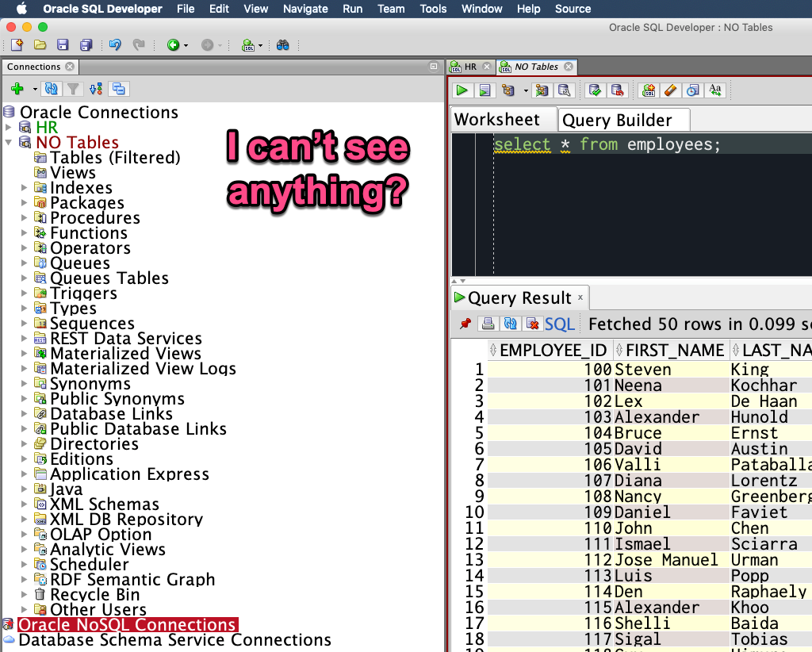
Task: Refresh the Connections panel
Action: pyautogui.click(x=50, y=88)
